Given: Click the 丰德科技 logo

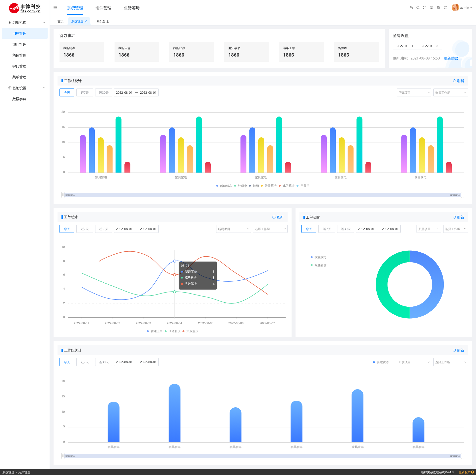Looking at the screenshot, I should tap(25, 8).
